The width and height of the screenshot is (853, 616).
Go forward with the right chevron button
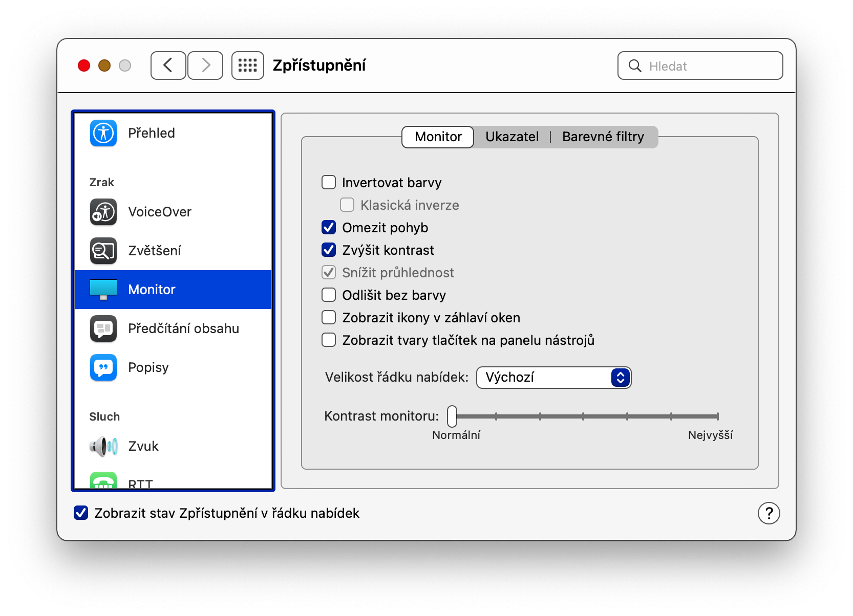point(205,65)
